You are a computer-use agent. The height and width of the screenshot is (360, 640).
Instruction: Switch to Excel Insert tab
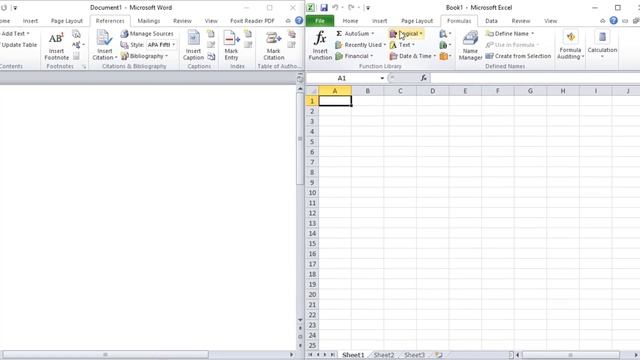pyautogui.click(x=380, y=21)
